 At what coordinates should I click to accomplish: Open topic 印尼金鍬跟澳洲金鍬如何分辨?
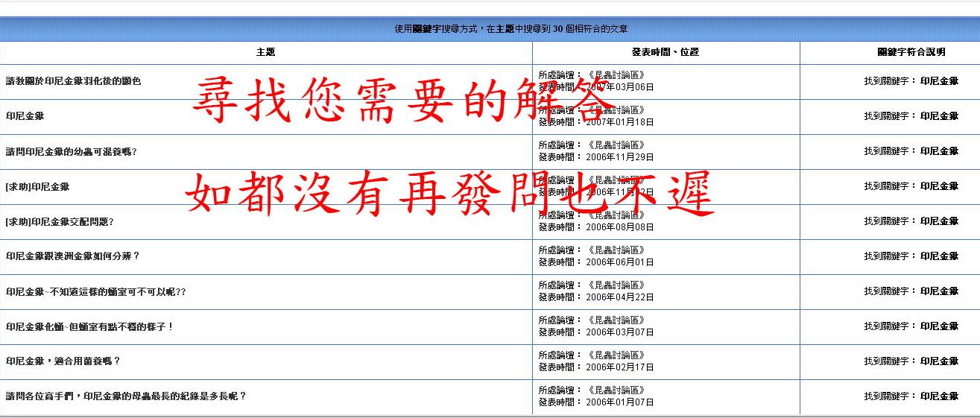tap(72, 256)
